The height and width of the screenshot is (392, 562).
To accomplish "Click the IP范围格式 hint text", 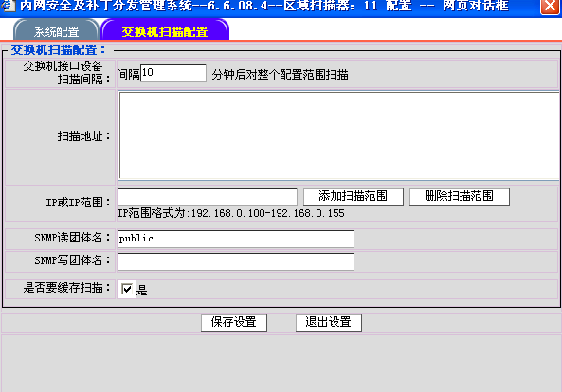I will click(x=231, y=213).
